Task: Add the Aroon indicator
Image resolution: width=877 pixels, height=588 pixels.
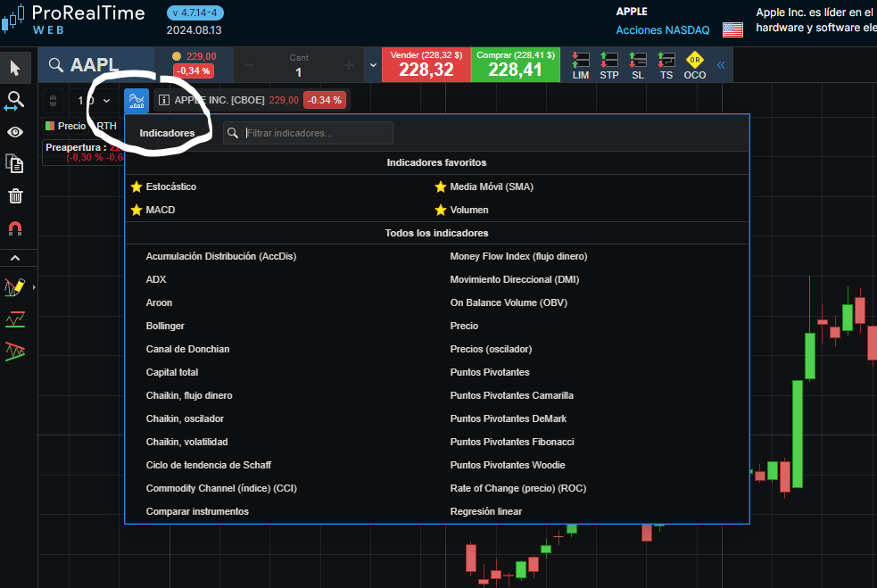Action: (159, 302)
